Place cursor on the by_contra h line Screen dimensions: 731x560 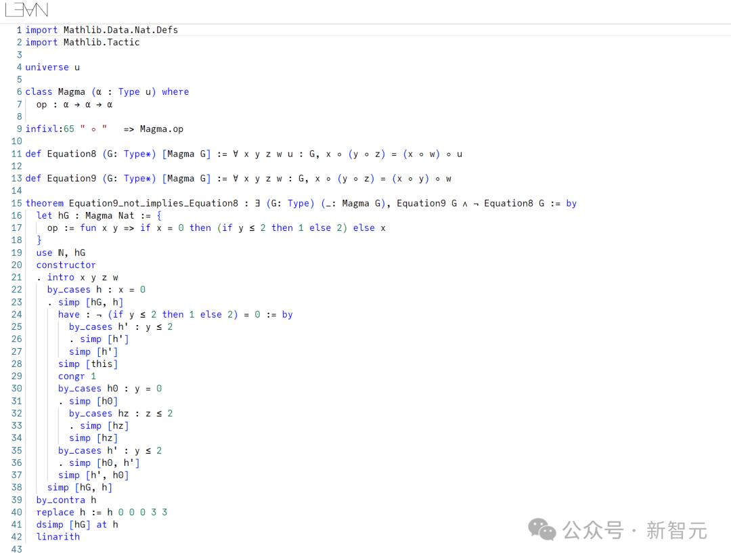coord(66,500)
